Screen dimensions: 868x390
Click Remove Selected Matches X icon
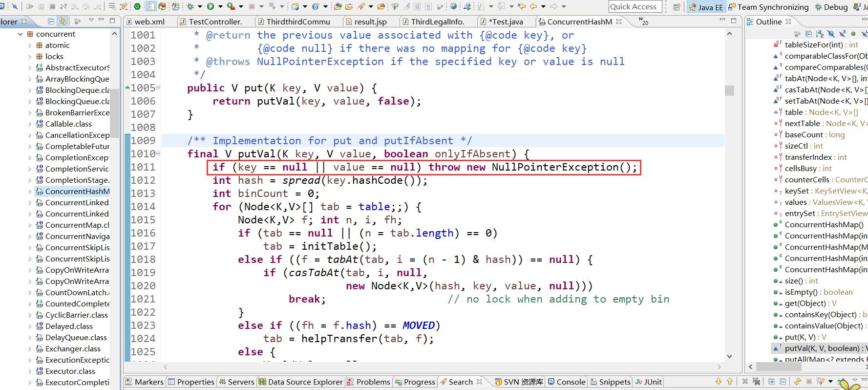(745, 381)
